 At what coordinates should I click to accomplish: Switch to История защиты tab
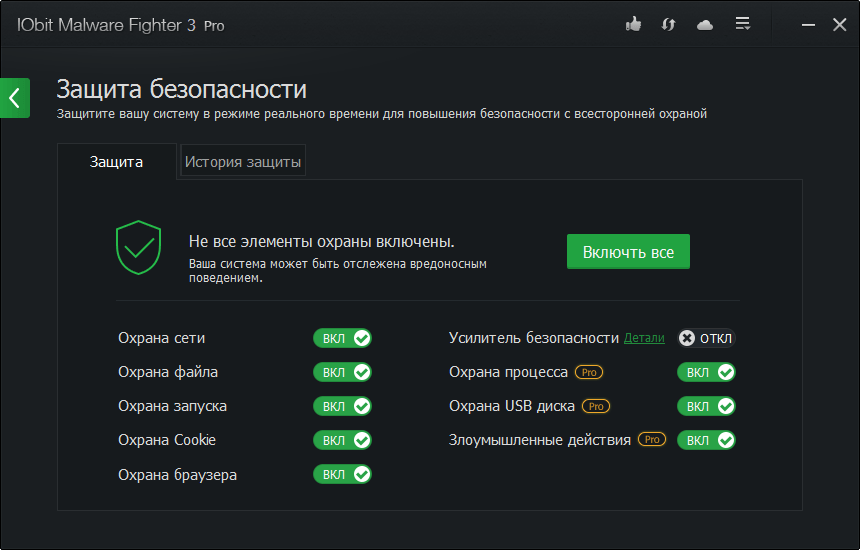243,161
